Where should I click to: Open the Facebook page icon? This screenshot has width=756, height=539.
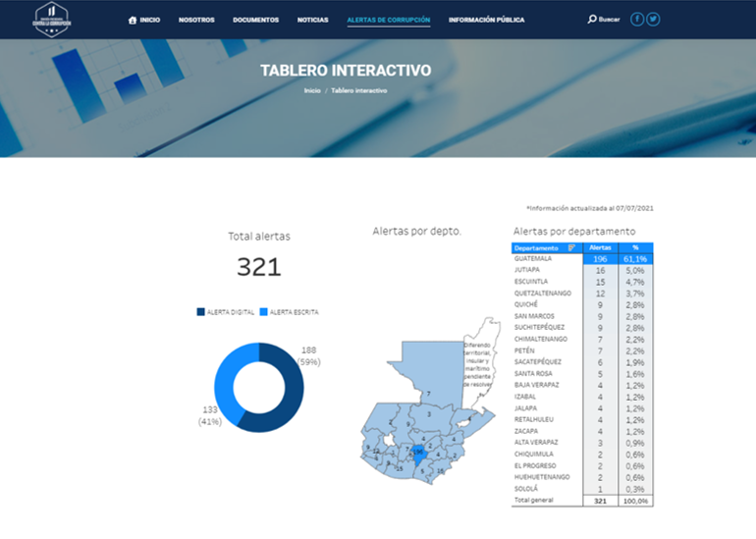pyautogui.click(x=637, y=20)
